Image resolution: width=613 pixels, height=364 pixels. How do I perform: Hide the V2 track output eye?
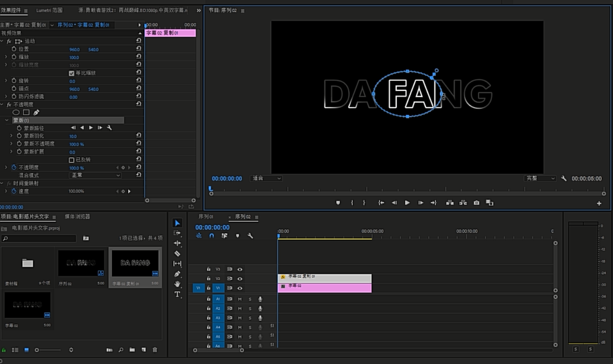(240, 279)
